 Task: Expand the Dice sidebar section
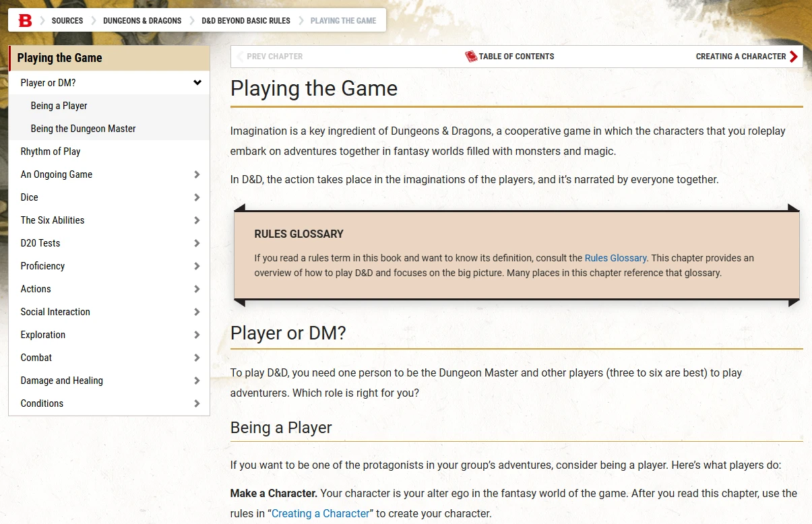(x=197, y=197)
